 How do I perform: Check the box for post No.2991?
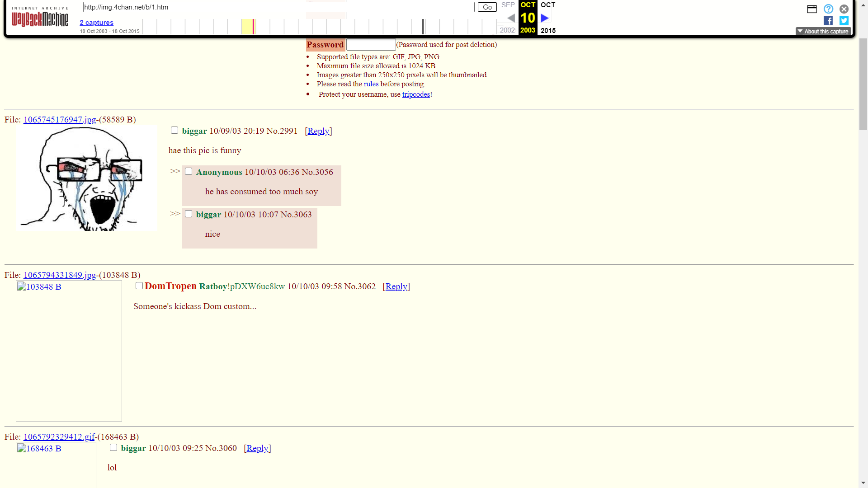click(x=175, y=131)
